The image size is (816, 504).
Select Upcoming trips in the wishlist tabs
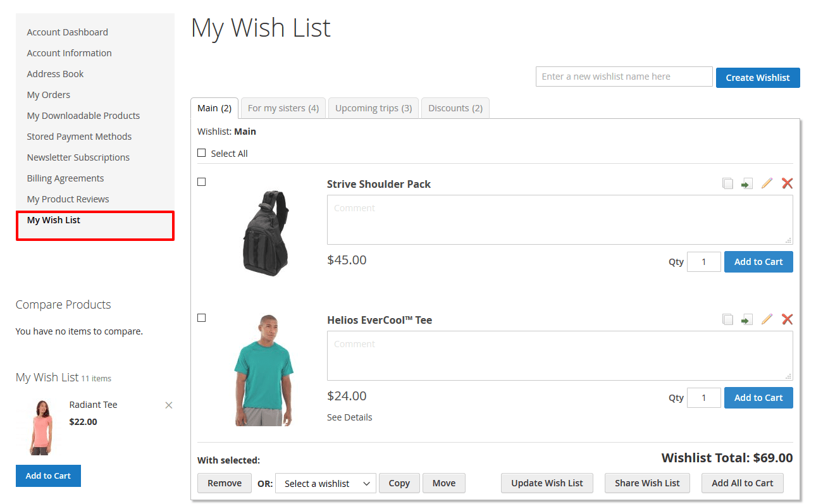[373, 108]
